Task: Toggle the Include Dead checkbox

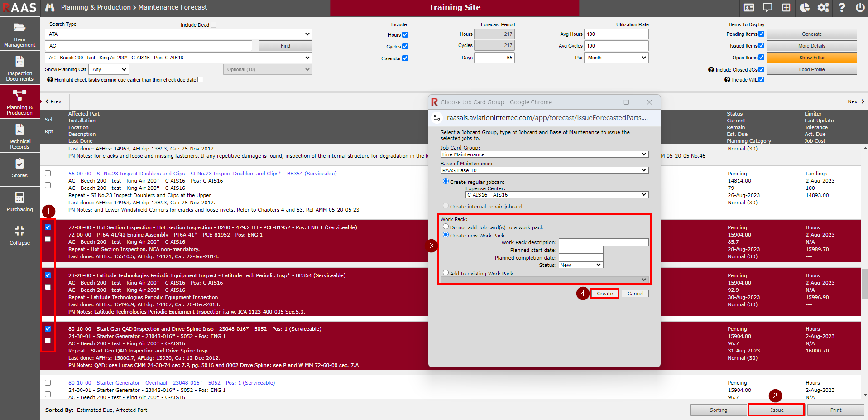Action: pyautogui.click(x=214, y=25)
